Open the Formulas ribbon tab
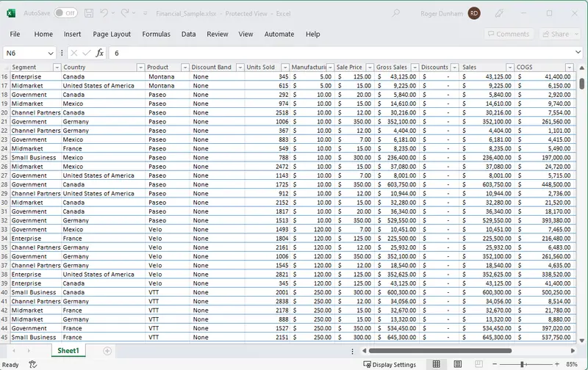 (x=156, y=34)
